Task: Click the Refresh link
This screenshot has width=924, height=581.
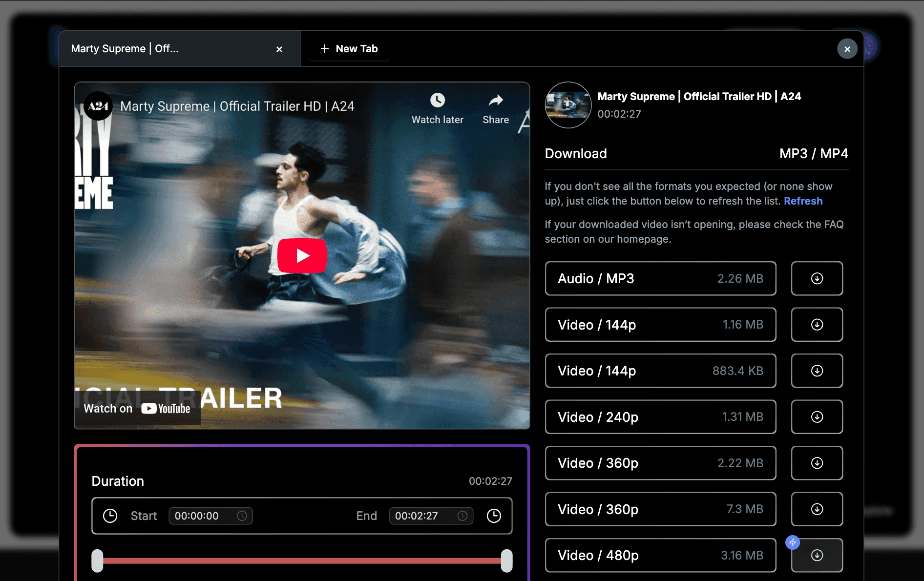Action: click(x=803, y=201)
